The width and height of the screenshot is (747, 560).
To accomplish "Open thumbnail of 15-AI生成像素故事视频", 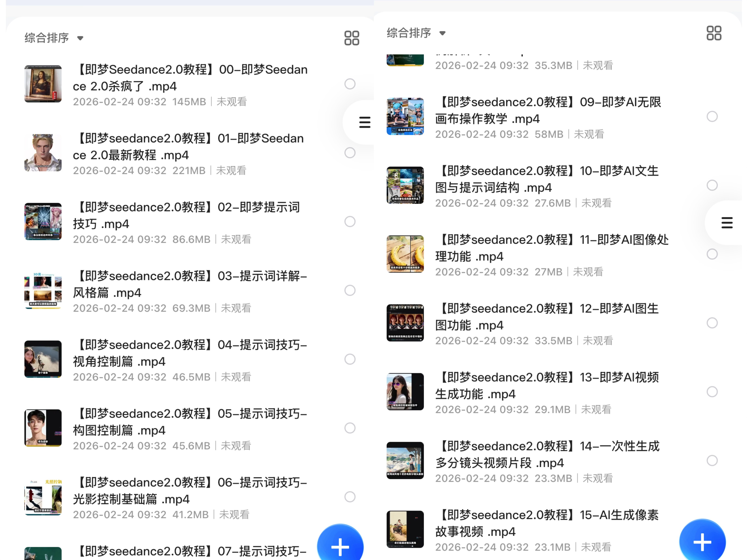I will 405,529.
